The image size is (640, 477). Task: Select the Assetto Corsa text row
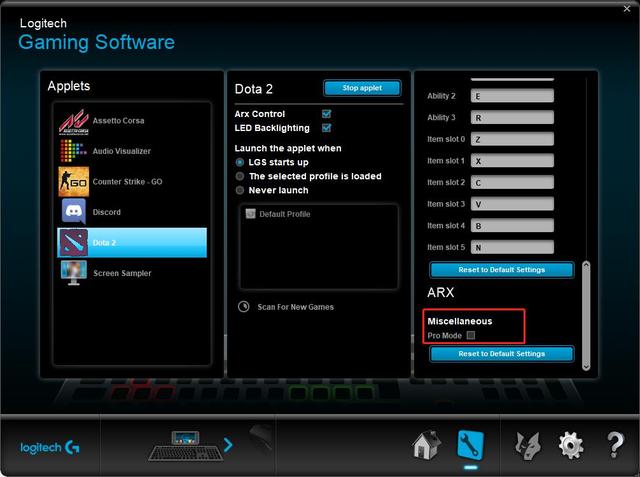(x=118, y=121)
